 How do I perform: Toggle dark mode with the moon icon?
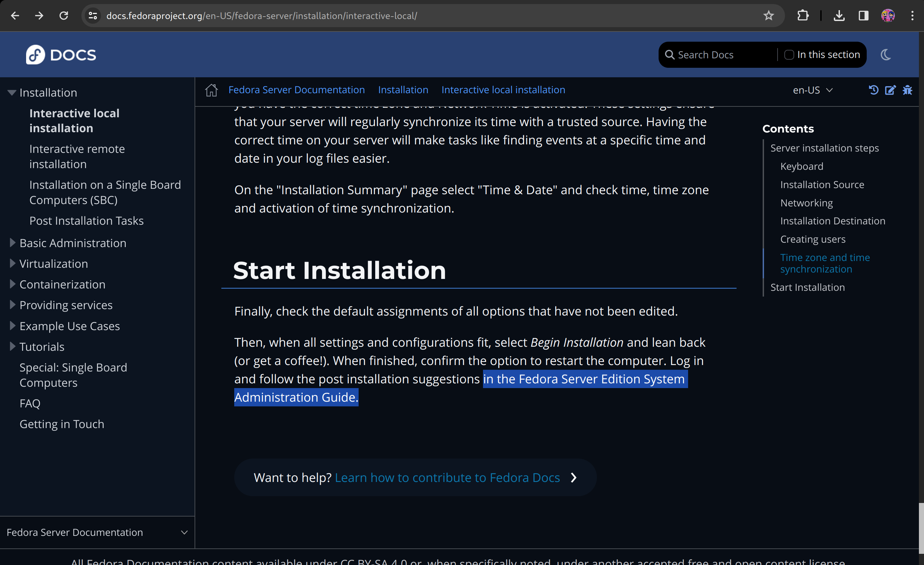886,55
